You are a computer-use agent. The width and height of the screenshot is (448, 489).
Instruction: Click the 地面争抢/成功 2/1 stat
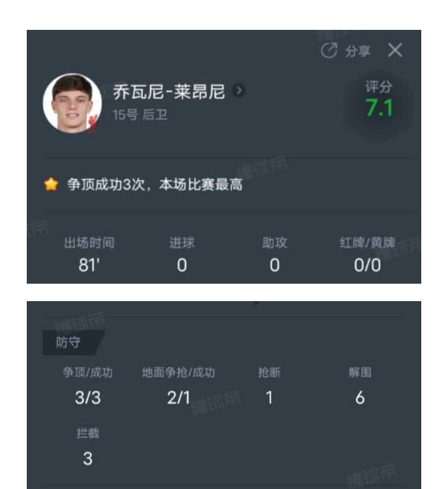coord(179,386)
